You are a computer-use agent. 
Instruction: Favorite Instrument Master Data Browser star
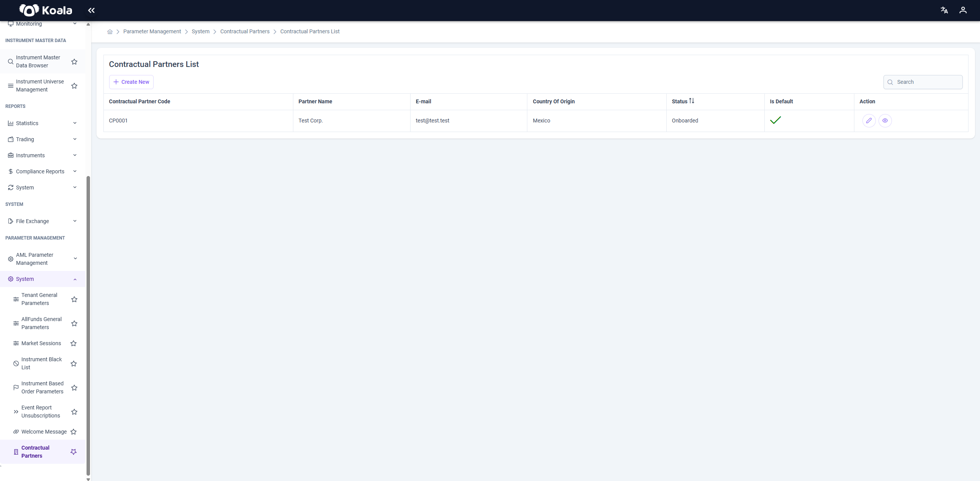[x=74, y=62]
